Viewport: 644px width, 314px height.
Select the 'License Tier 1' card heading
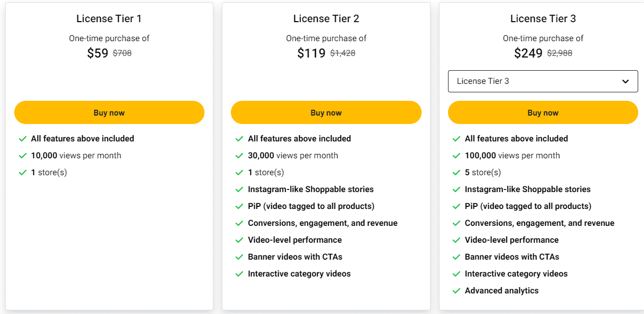(x=109, y=18)
